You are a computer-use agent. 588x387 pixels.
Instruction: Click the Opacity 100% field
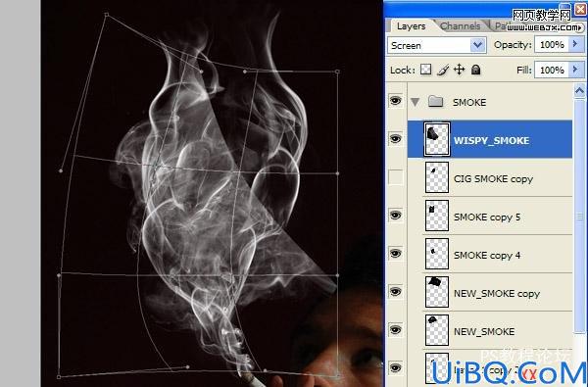pos(552,45)
